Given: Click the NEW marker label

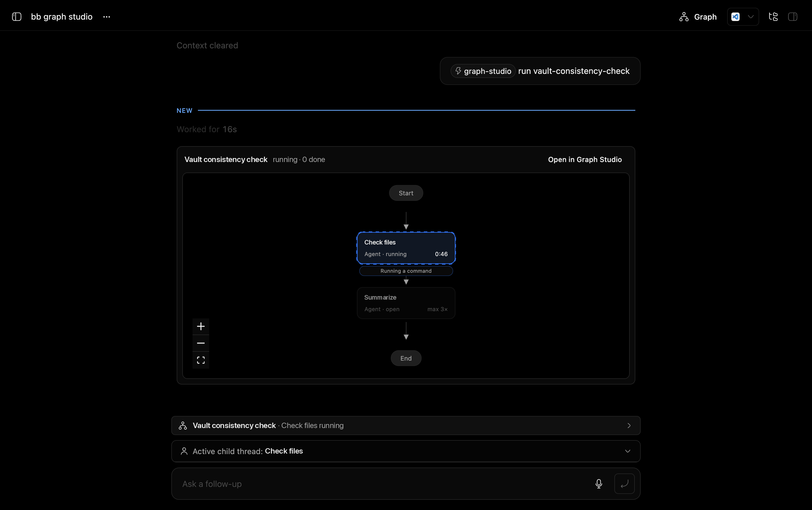Looking at the screenshot, I should click(x=184, y=111).
